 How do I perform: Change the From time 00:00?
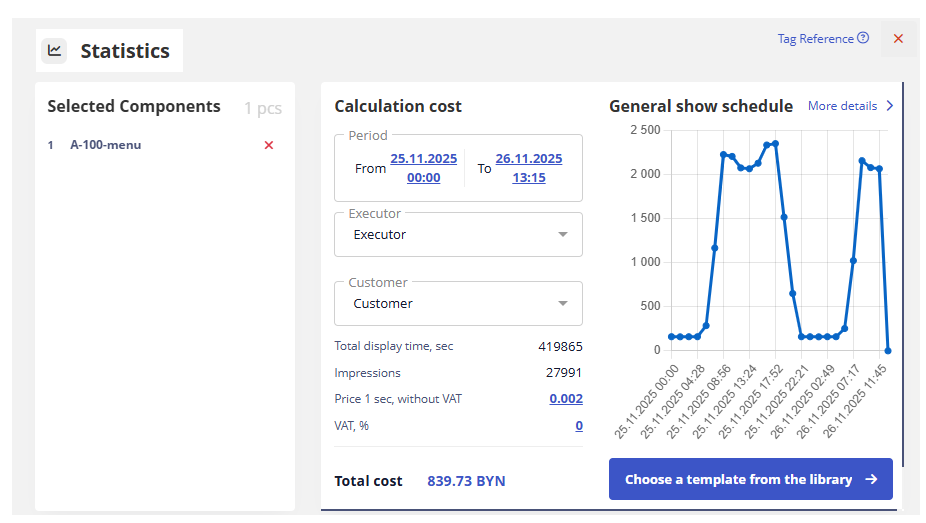pyautogui.click(x=423, y=178)
